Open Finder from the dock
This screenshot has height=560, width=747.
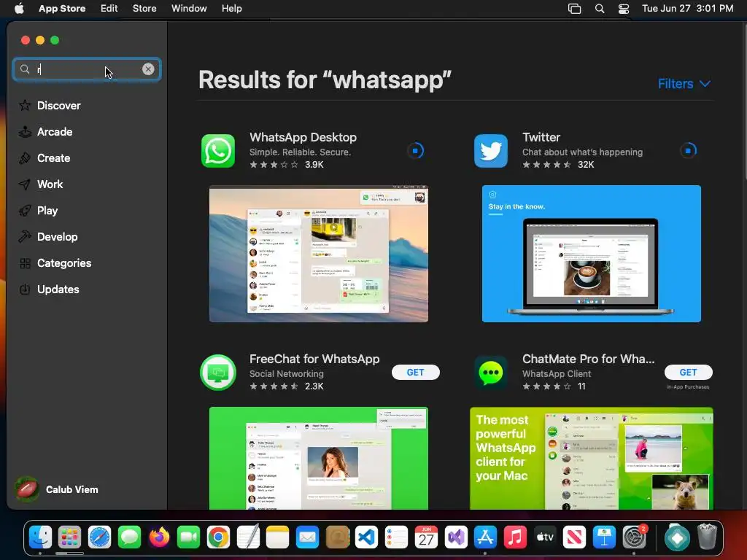(41, 537)
